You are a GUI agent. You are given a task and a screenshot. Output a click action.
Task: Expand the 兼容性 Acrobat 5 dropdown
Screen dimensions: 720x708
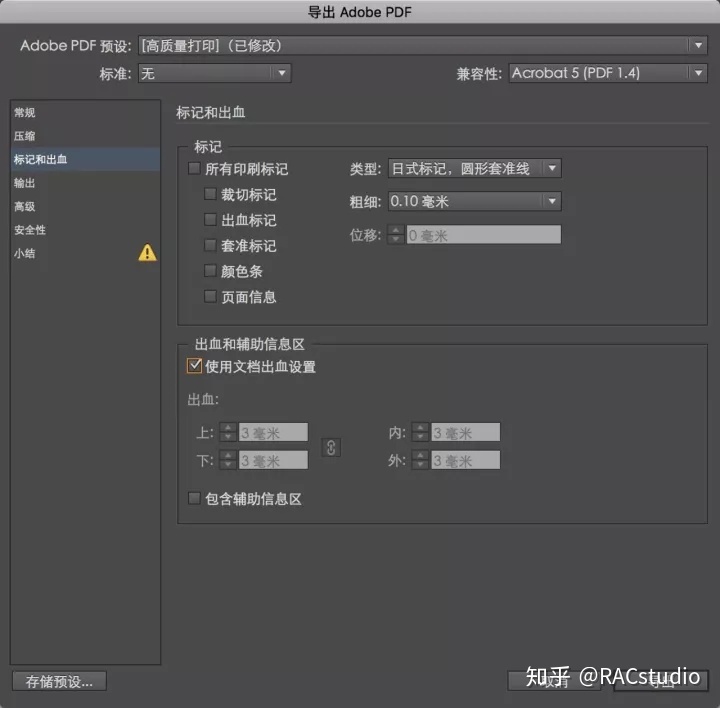608,73
